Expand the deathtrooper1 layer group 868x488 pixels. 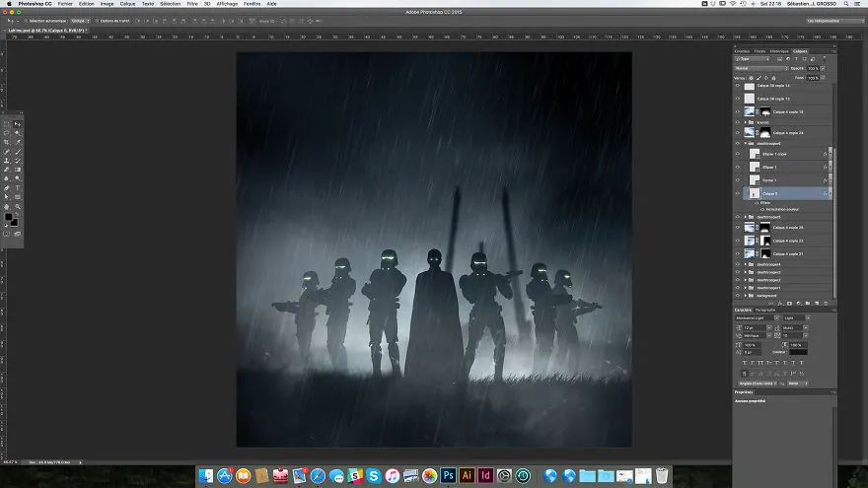[746, 288]
